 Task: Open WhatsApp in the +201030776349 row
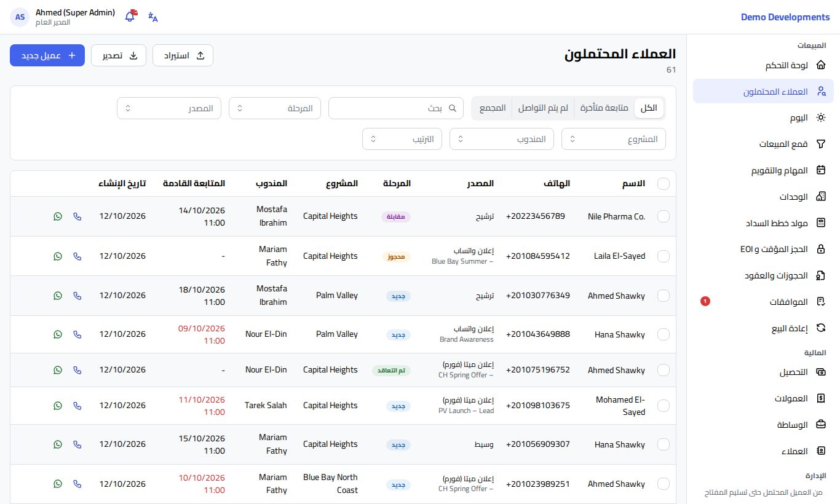[58, 296]
